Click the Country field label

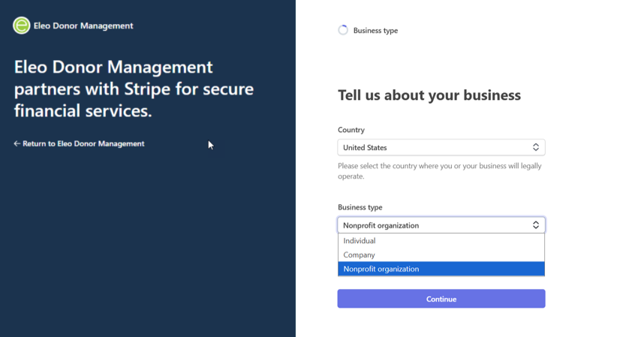pyautogui.click(x=351, y=130)
